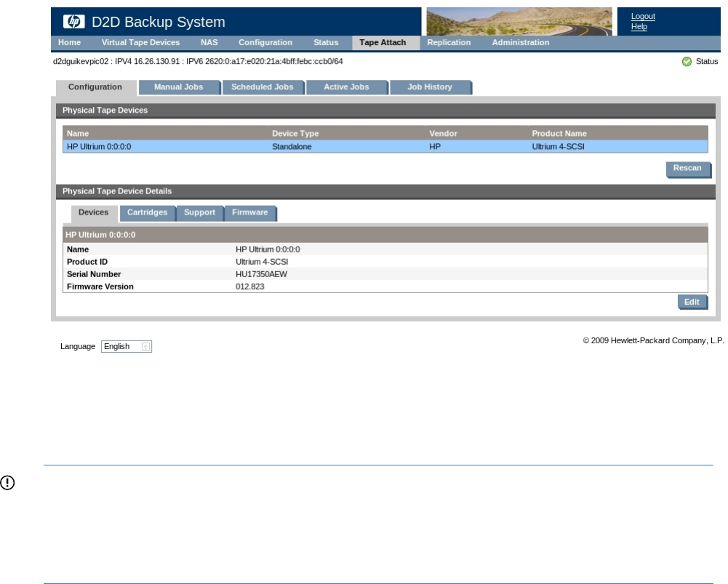The width and height of the screenshot is (728, 584).
Task: Open the Status menu in the navigation bar
Action: [x=326, y=42]
